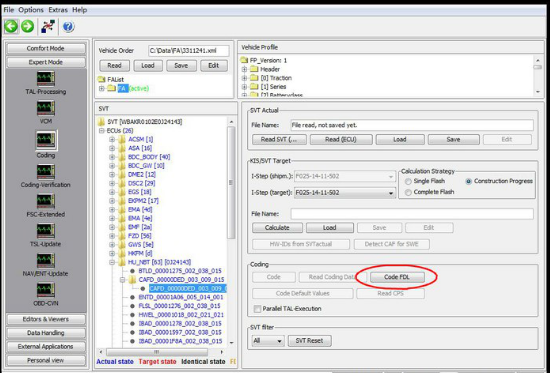
Task: Select the OBD-CVN icon
Action: 46,290
